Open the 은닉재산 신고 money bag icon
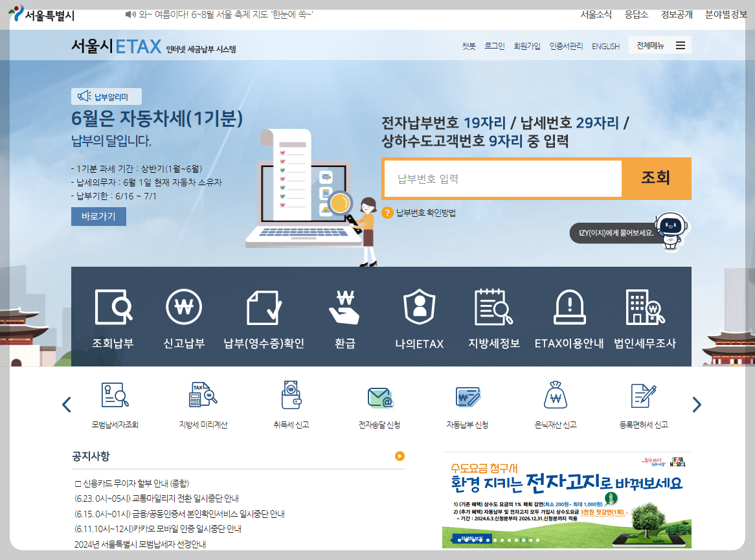Screen dimensions: 755x560 (555, 395)
